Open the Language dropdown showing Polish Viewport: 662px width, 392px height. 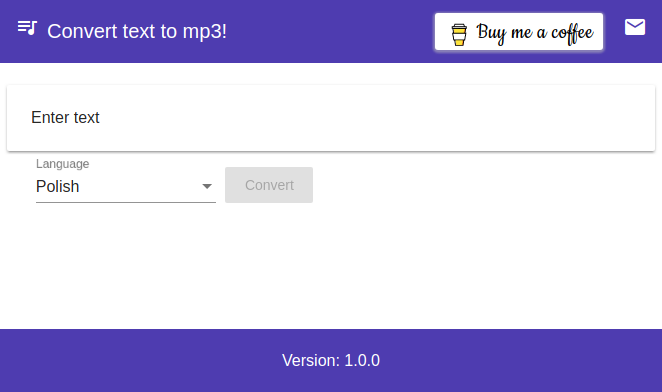126,186
